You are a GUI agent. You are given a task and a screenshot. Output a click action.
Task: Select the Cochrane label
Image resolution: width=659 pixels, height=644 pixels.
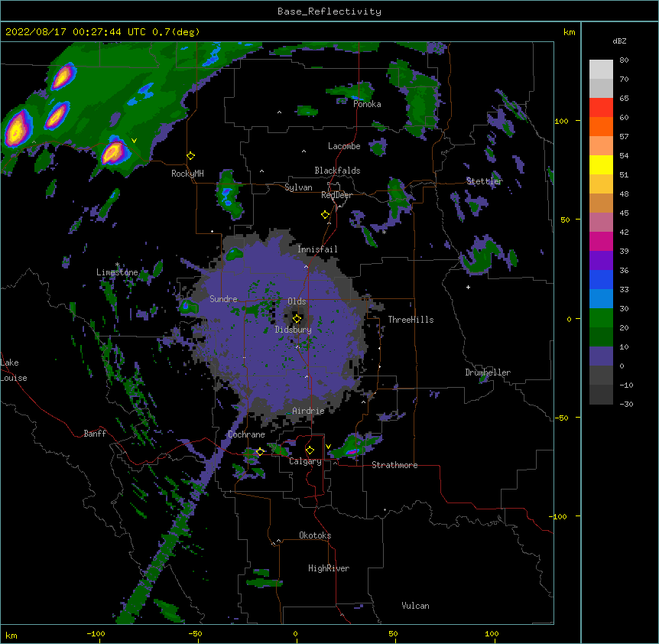246,434
